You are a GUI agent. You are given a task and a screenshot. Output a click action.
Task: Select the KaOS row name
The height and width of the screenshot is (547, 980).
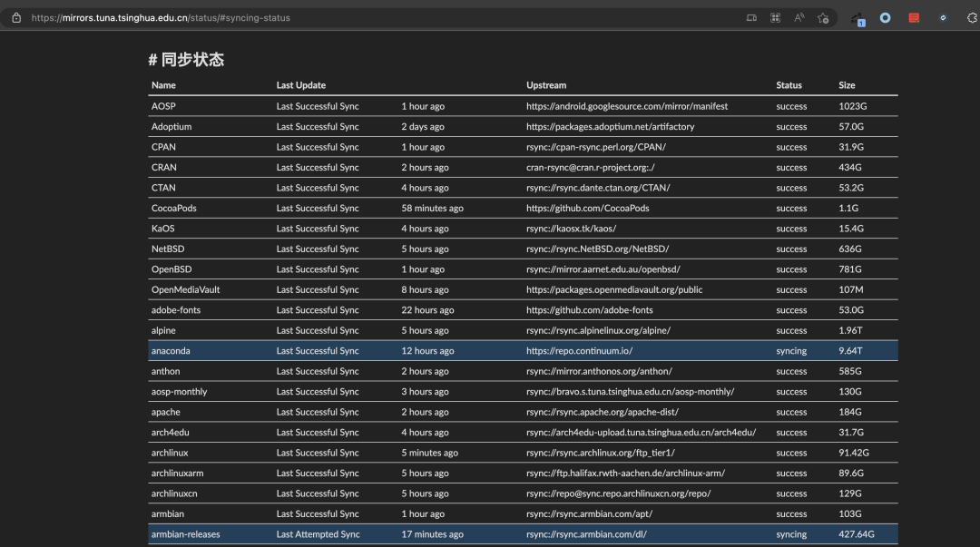(x=162, y=229)
